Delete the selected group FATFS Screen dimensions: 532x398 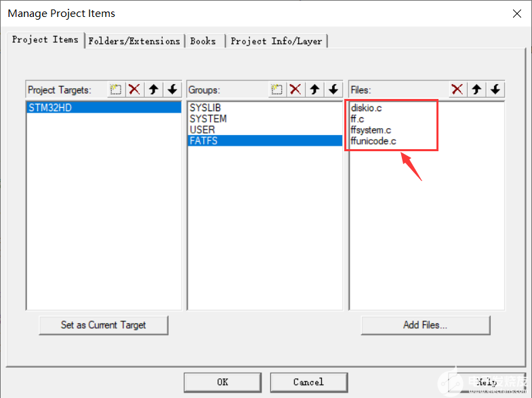tap(296, 89)
